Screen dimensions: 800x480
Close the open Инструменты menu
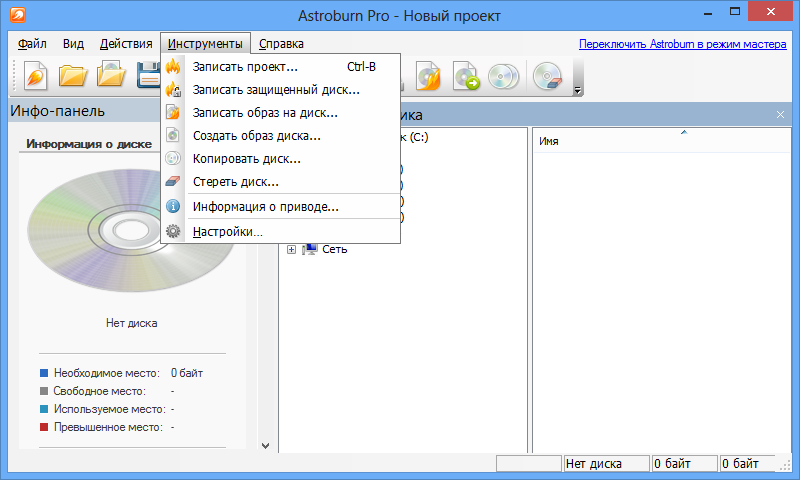tap(205, 44)
